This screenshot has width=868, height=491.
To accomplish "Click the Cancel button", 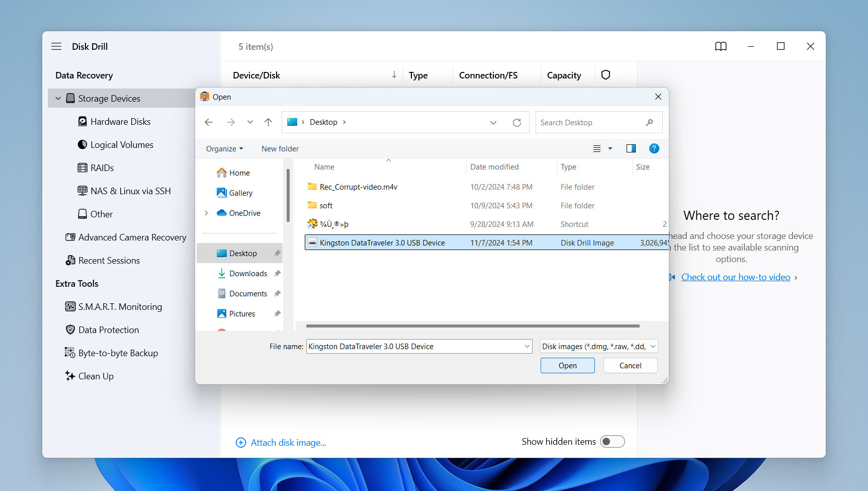I will point(630,365).
